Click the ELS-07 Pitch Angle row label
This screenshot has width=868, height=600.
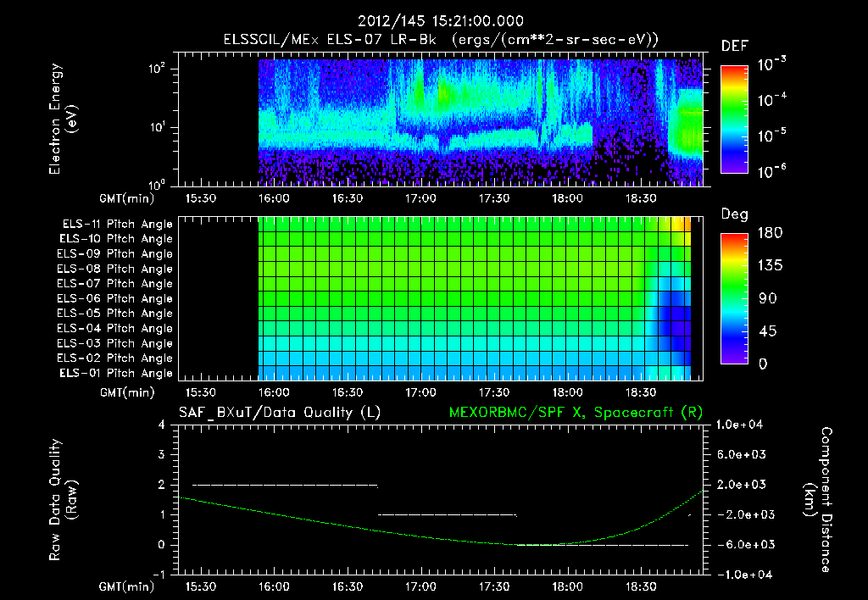[115, 283]
